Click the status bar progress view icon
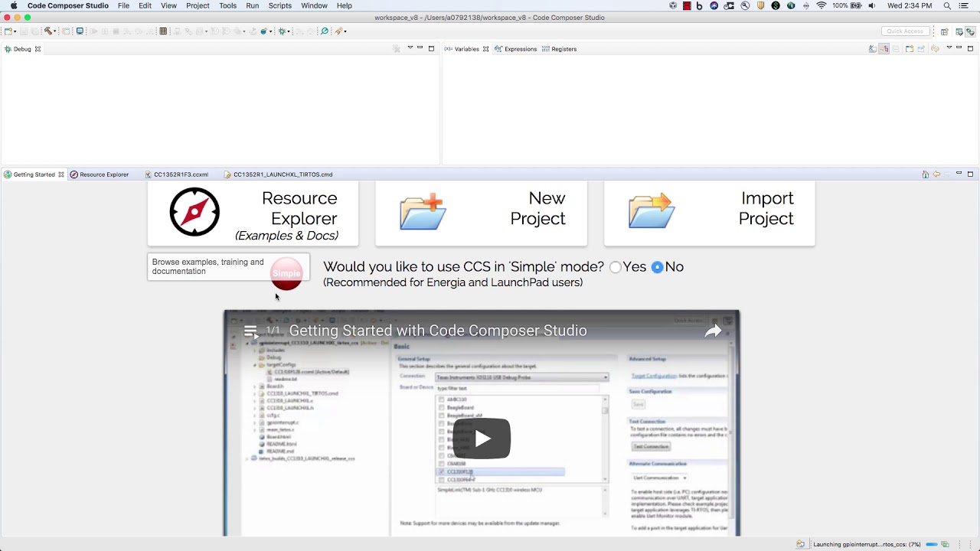980x551 pixels. click(946, 544)
